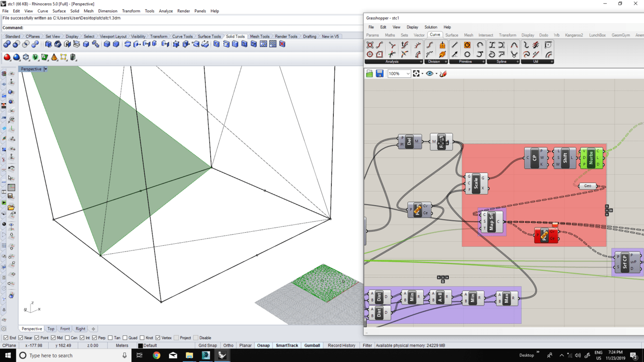Image resolution: width=644 pixels, height=362 pixels.
Task: Click the orange pyramid solid icon
Action: tap(54, 57)
